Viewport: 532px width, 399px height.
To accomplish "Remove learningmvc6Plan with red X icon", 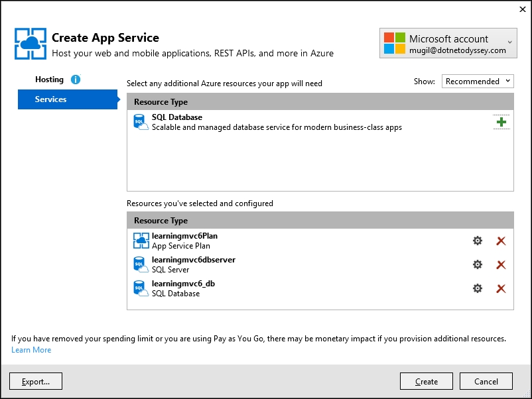I will (x=501, y=241).
